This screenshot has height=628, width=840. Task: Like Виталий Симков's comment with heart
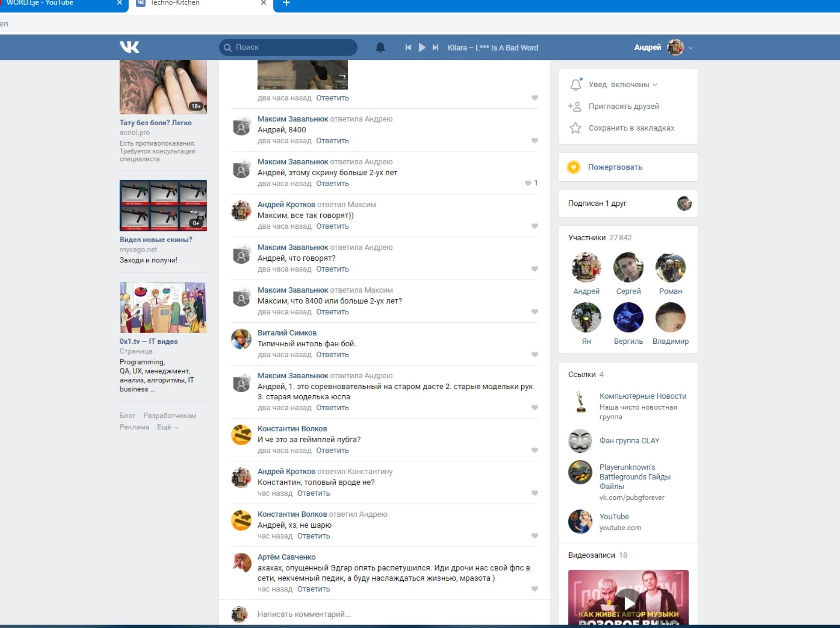534,354
